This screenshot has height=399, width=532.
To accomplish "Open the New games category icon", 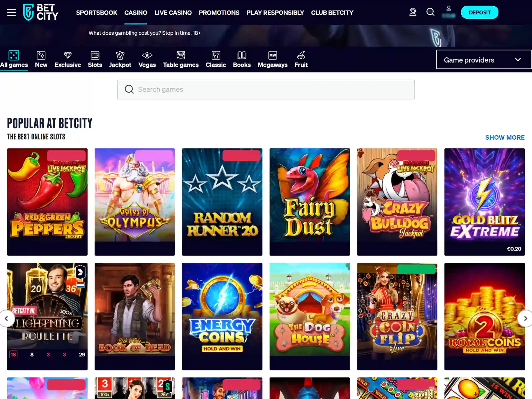I will click(x=41, y=55).
